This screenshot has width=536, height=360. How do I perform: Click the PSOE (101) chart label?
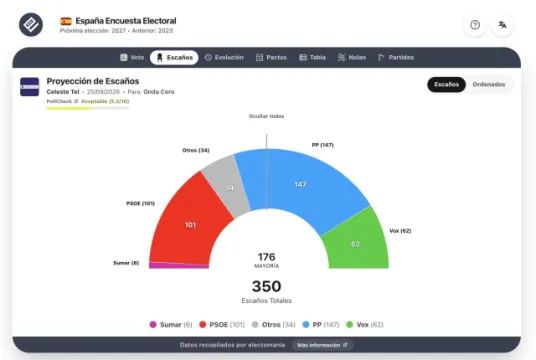(140, 203)
